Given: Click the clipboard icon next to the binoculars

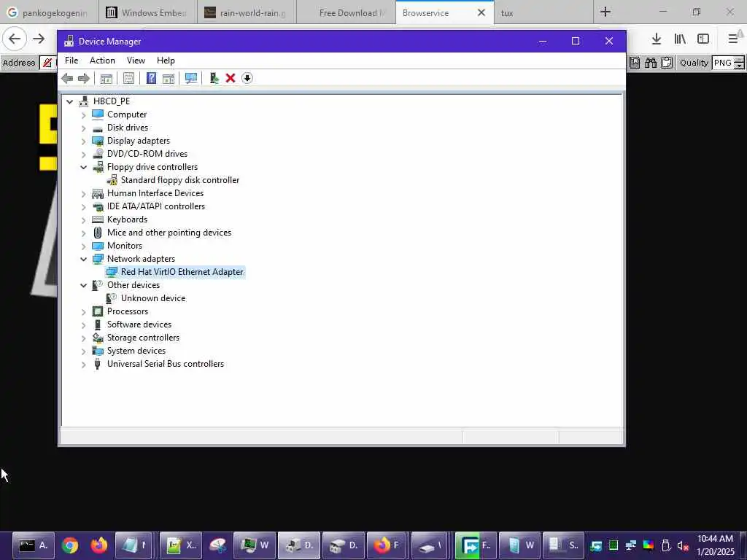Looking at the screenshot, I should [x=667, y=63].
